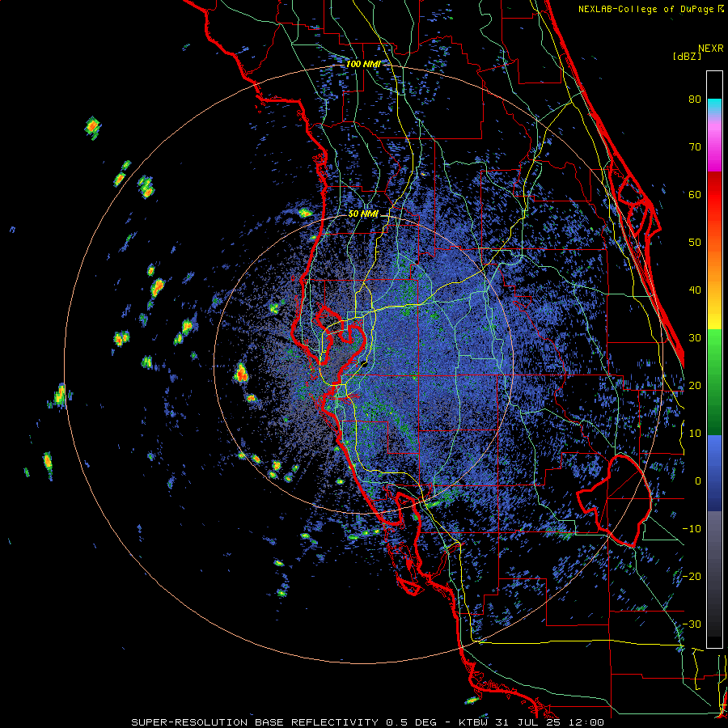The width and height of the screenshot is (728, 728).
Task: Click the 20 value on the dBZ scale
Action: tap(695, 386)
